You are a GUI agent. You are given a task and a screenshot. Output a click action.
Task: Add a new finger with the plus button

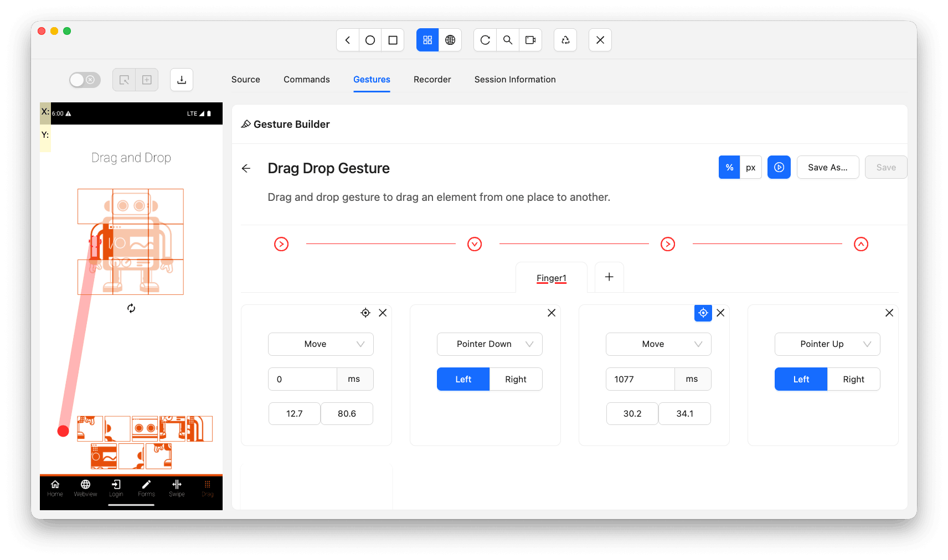pos(609,277)
